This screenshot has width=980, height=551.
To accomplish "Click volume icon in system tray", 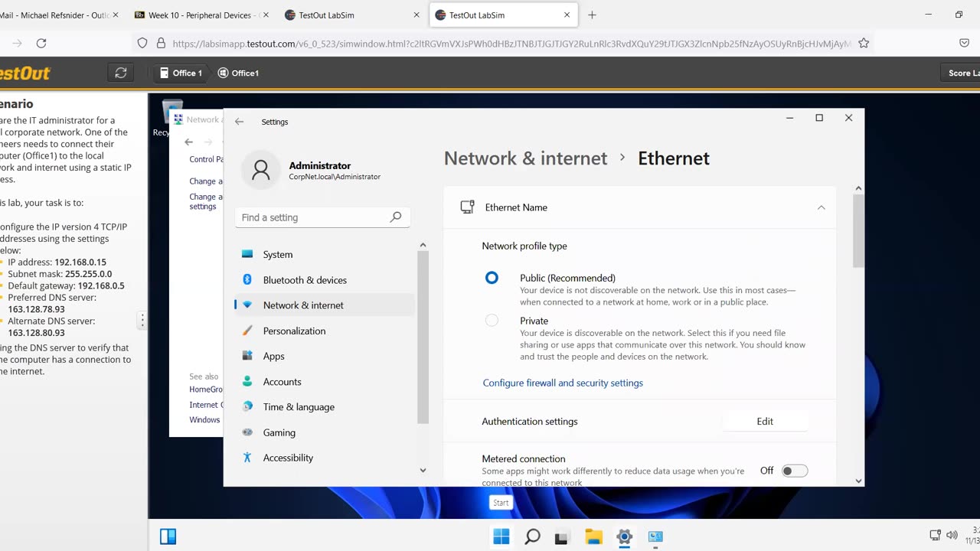I will [x=952, y=535].
